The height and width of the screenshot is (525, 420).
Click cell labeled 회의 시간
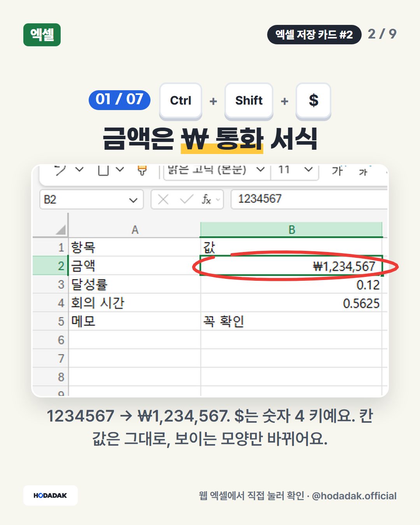coord(135,303)
